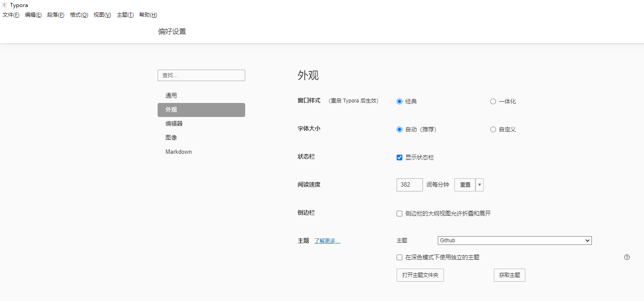Open the 主题(T) menu
Viewport: 644px width, 301px height.
[x=125, y=15]
